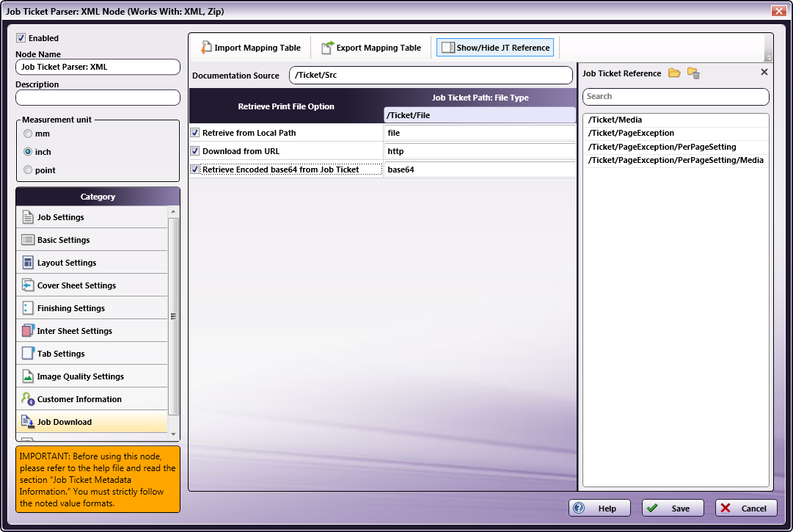Cancel the dialog
This screenshot has height=532, width=793.
[x=746, y=508]
